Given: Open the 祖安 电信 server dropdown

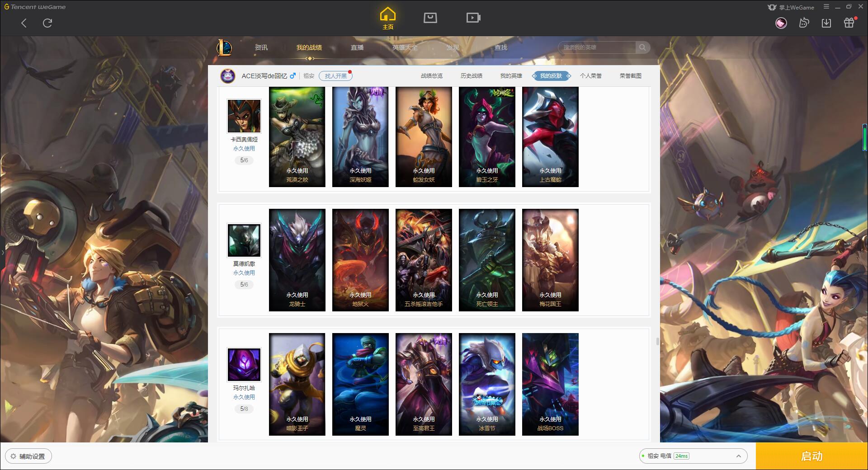Looking at the screenshot, I should (x=693, y=456).
